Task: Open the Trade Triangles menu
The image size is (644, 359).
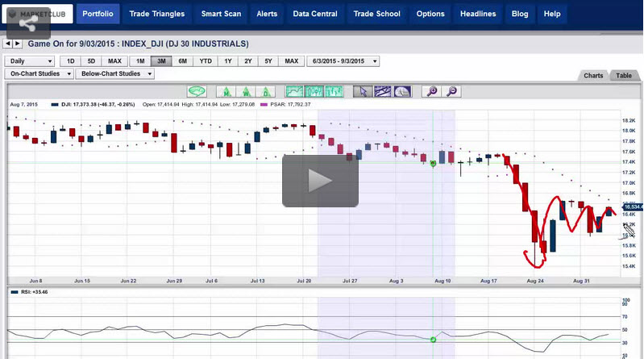Action: coord(156,14)
